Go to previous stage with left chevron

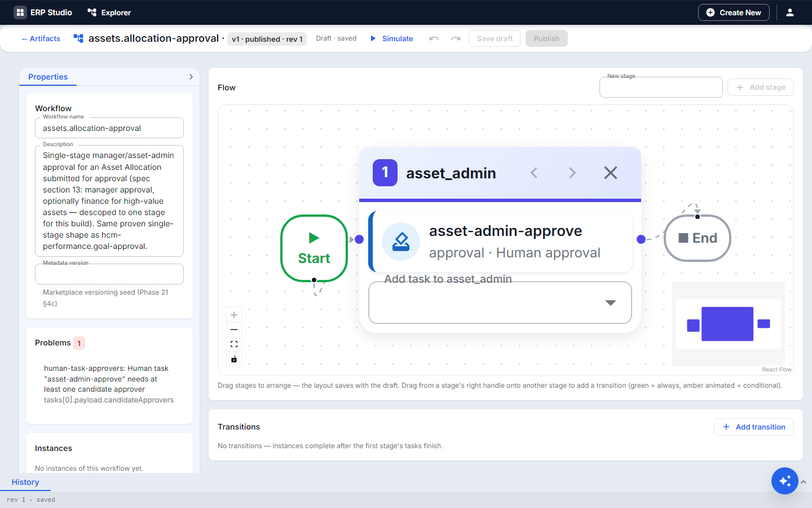click(x=534, y=173)
